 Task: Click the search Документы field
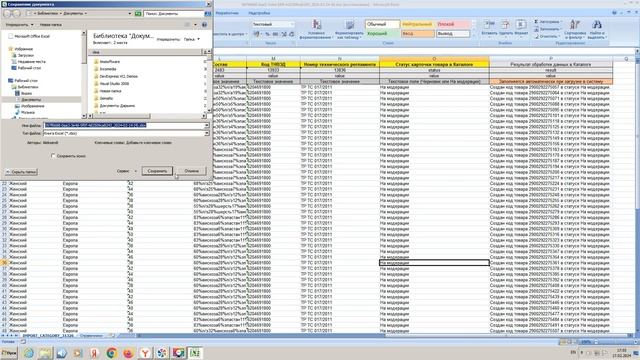[173, 13]
